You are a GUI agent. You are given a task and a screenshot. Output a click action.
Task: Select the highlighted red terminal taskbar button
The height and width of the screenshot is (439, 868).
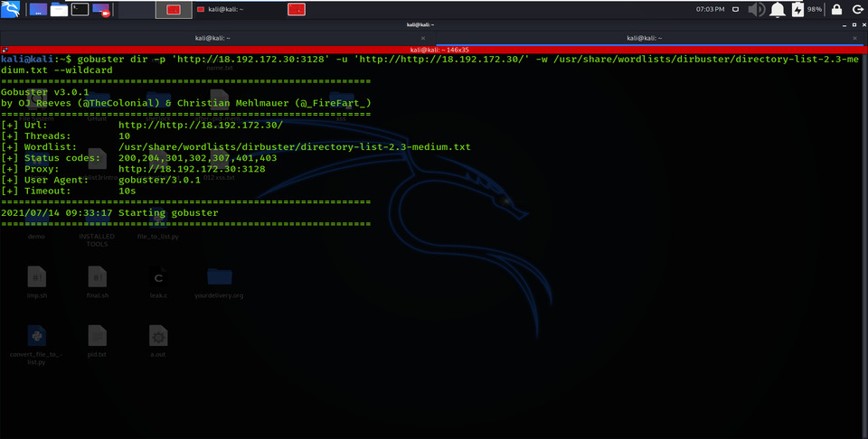tap(174, 9)
